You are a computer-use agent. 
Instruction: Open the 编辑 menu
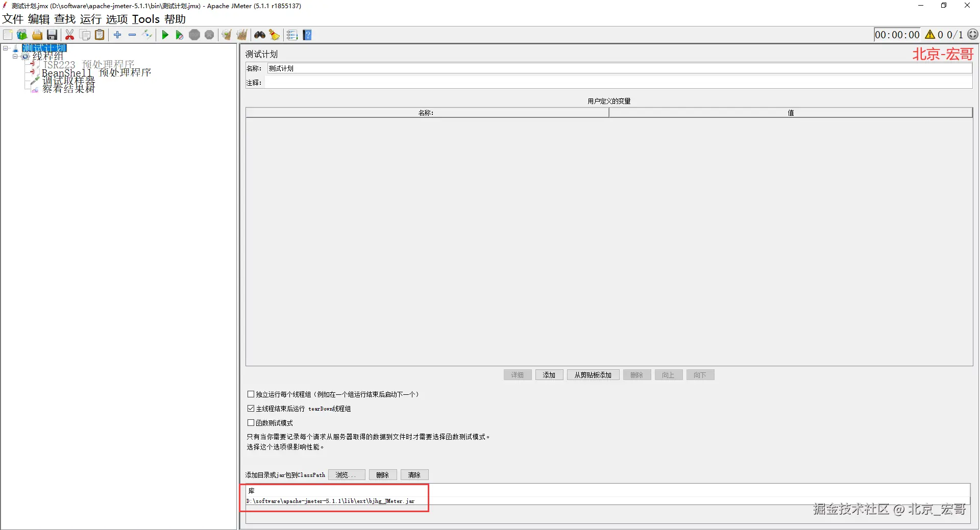pyautogui.click(x=39, y=19)
